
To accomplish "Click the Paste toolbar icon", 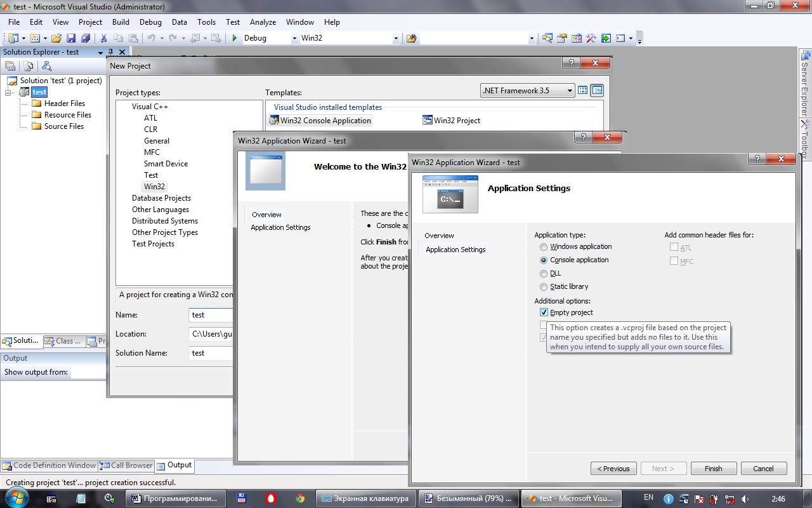I will (133, 38).
